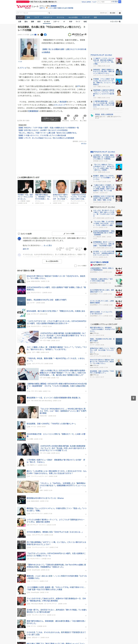Click into the キーワードを入力 field
The width and height of the screenshot is (138, 644).
click(x=32, y=13)
